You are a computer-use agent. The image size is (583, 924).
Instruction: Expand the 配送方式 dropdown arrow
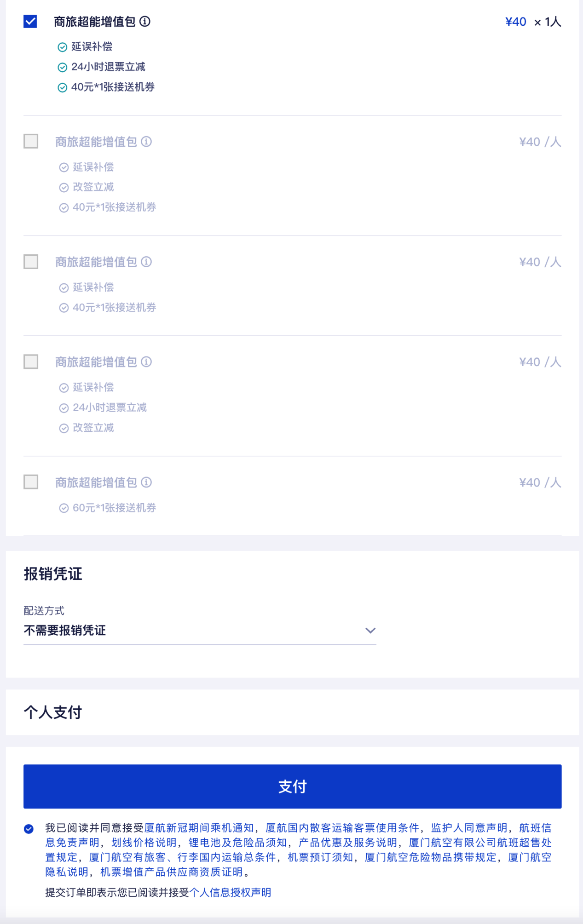coord(370,631)
